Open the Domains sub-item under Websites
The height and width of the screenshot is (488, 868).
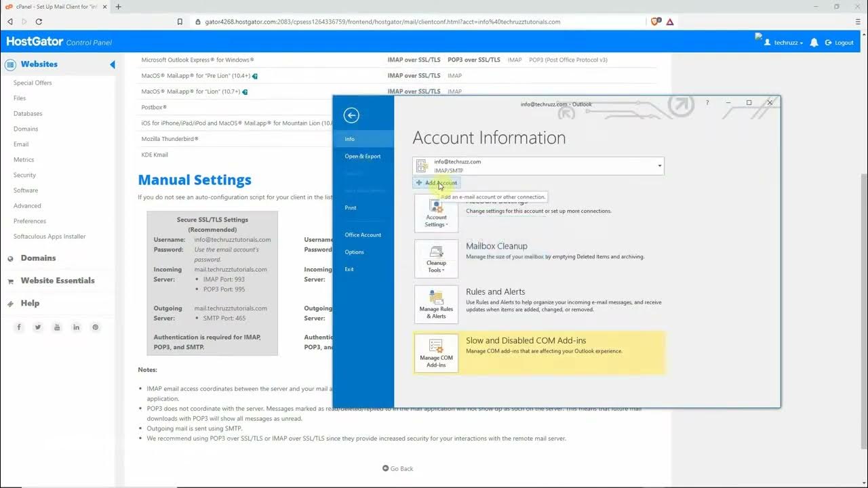point(26,129)
